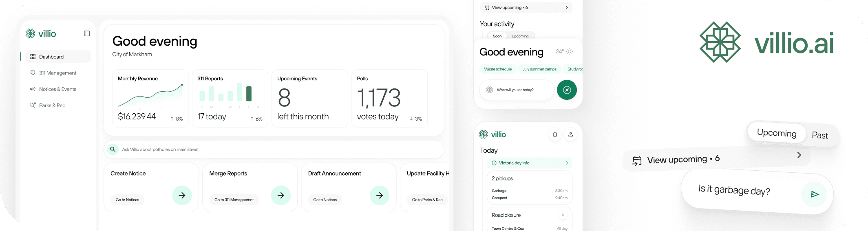Focus the What will you do today field
Image resolution: width=868 pixels, height=231 pixels.
(517, 90)
